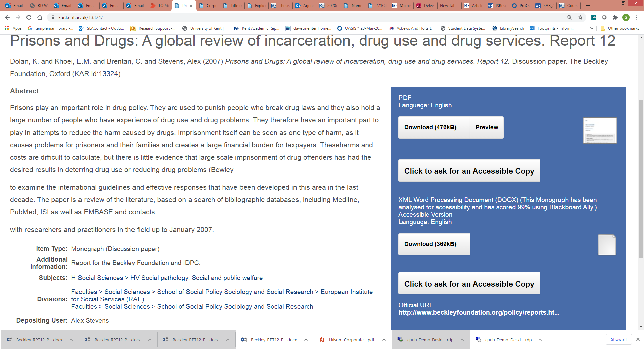Open the Other bookmarks folder
Viewport: 644px width, 349px height.
620,28
